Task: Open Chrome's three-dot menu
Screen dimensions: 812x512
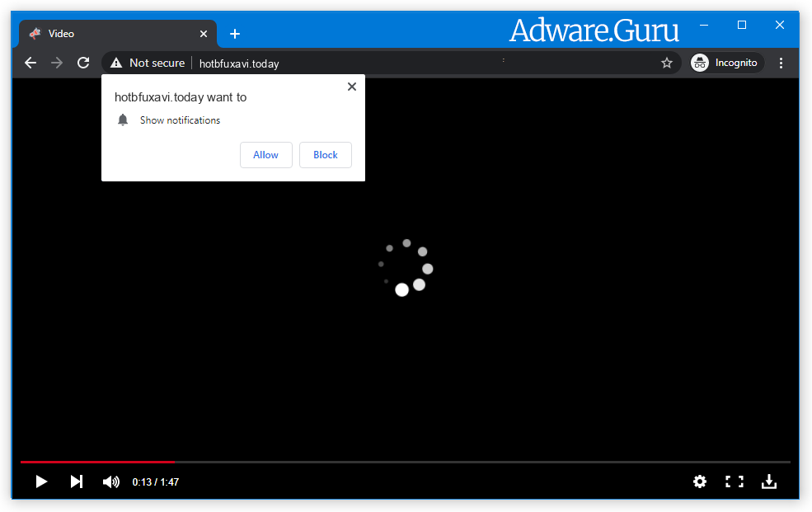Action: click(781, 63)
